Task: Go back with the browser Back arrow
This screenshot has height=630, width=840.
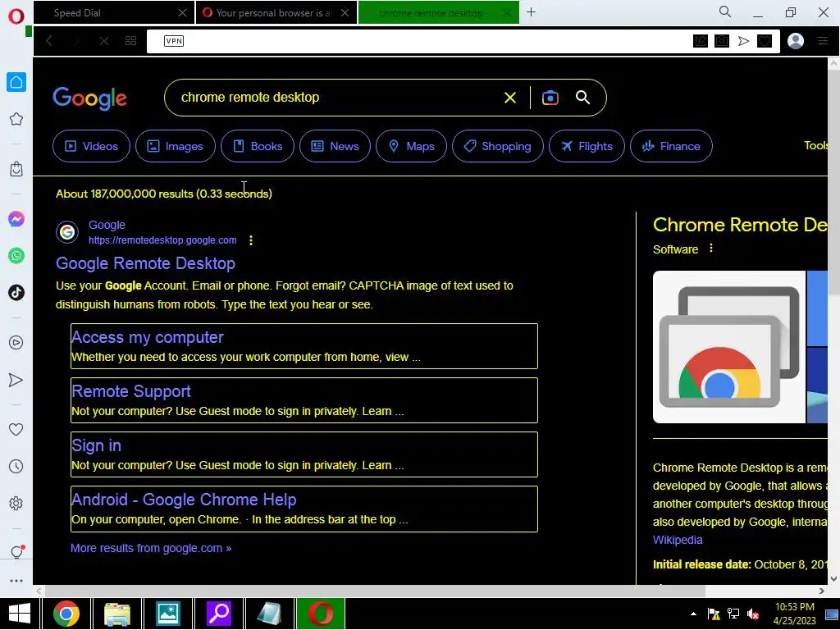Action: pos(49,41)
